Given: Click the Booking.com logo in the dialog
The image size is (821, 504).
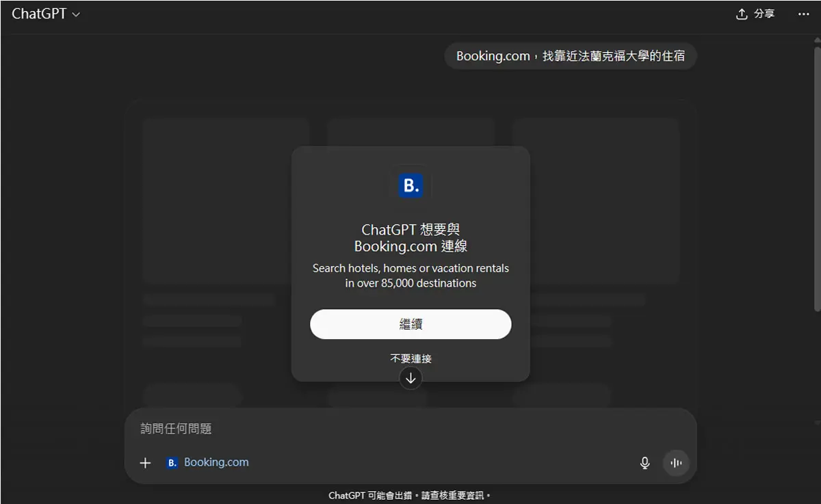Looking at the screenshot, I should pyautogui.click(x=410, y=185).
